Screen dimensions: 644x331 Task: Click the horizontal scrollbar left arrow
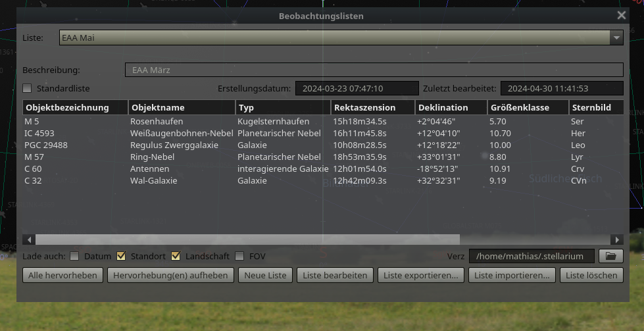(29, 240)
